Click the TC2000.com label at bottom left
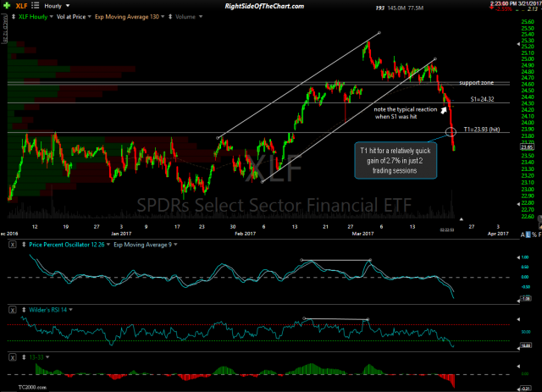Image resolution: width=542 pixels, height=392 pixels. (x=32, y=388)
